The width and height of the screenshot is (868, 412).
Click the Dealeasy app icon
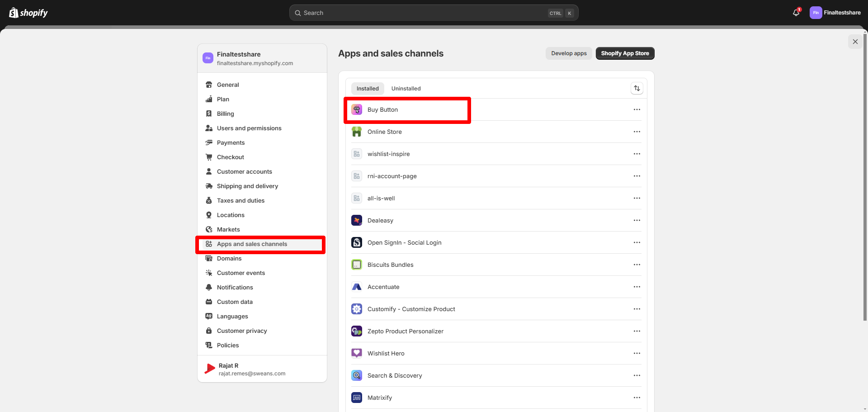[x=357, y=220]
